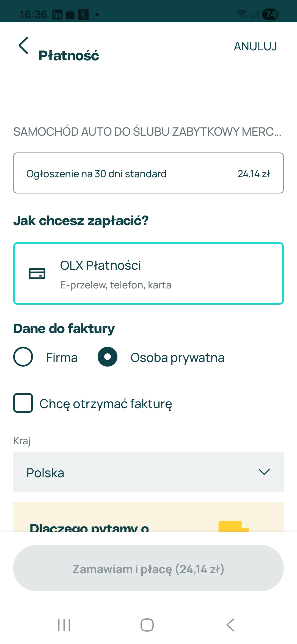Select the Firma radio button

point(23,357)
